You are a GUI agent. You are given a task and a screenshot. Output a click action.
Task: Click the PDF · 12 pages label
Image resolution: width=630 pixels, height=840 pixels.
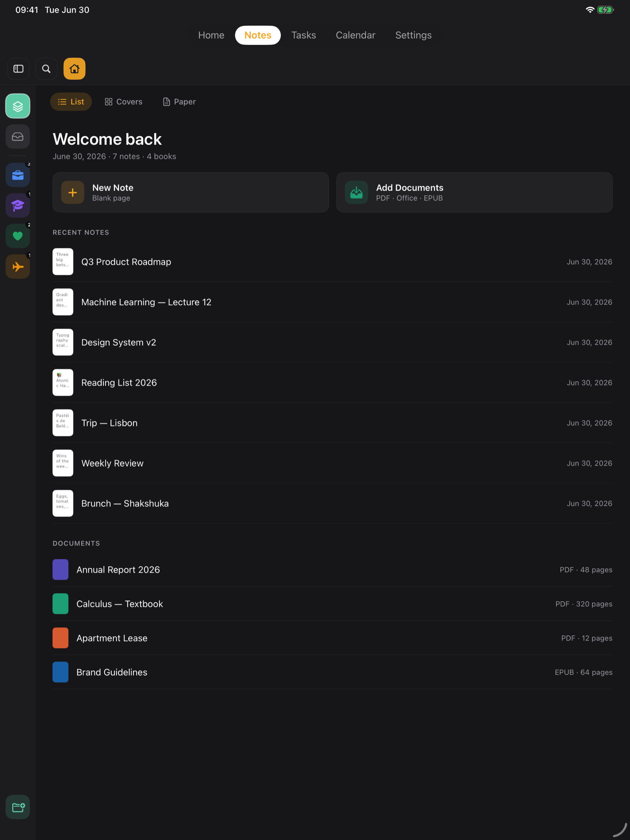click(x=587, y=638)
